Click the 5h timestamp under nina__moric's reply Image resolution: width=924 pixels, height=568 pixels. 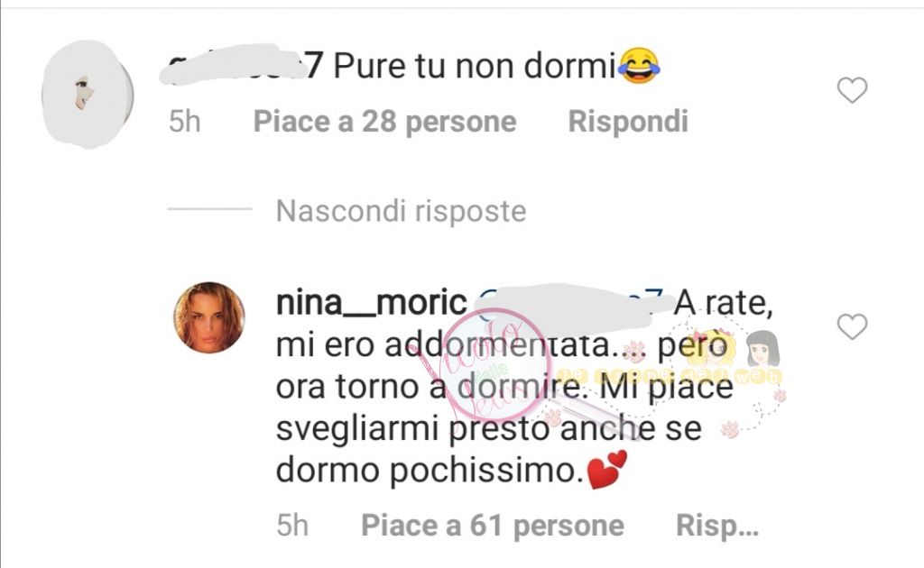[x=292, y=526]
